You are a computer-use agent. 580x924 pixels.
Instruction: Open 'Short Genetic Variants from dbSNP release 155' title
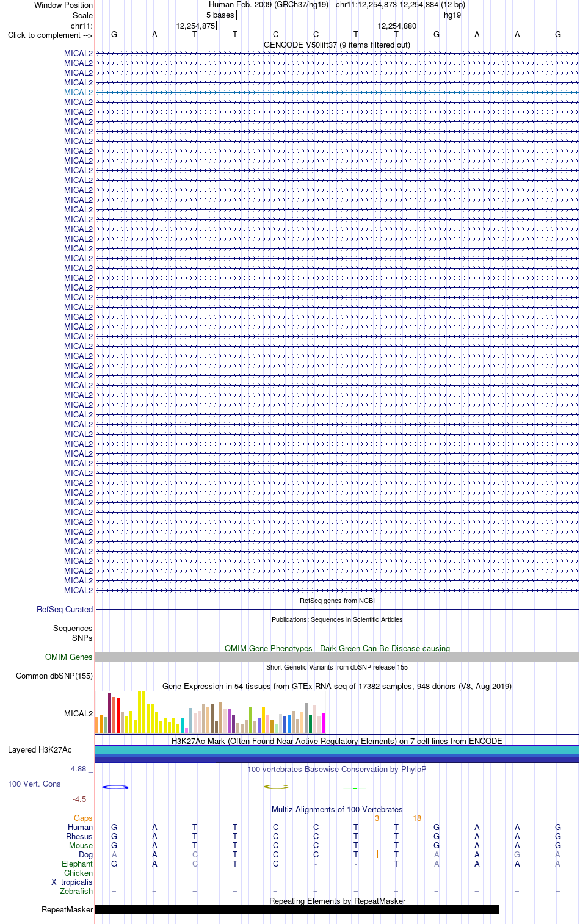(337, 667)
